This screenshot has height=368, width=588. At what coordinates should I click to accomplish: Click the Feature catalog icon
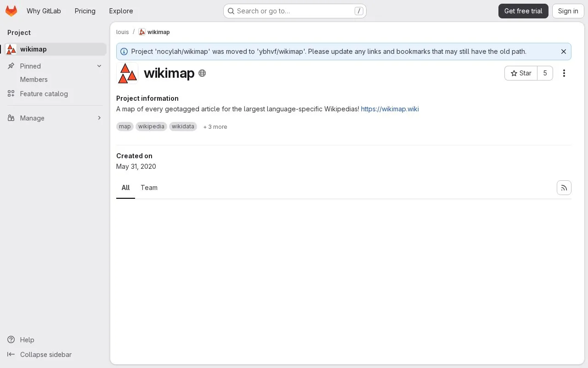click(x=11, y=94)
